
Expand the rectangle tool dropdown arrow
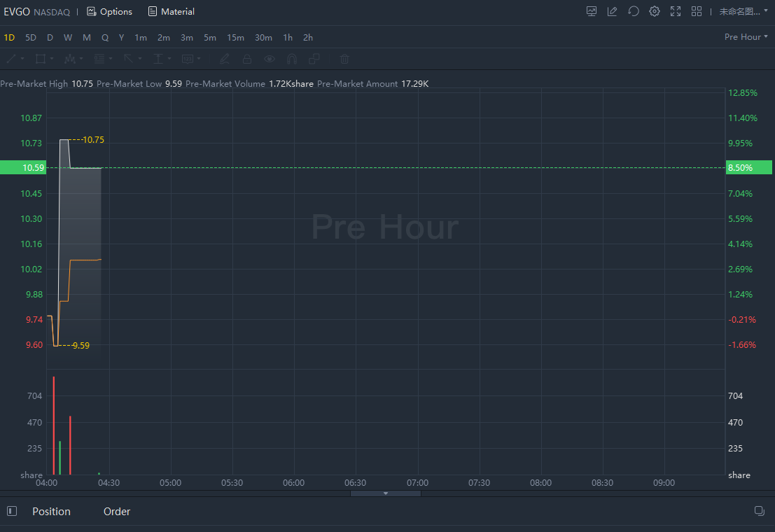point(51,59)
